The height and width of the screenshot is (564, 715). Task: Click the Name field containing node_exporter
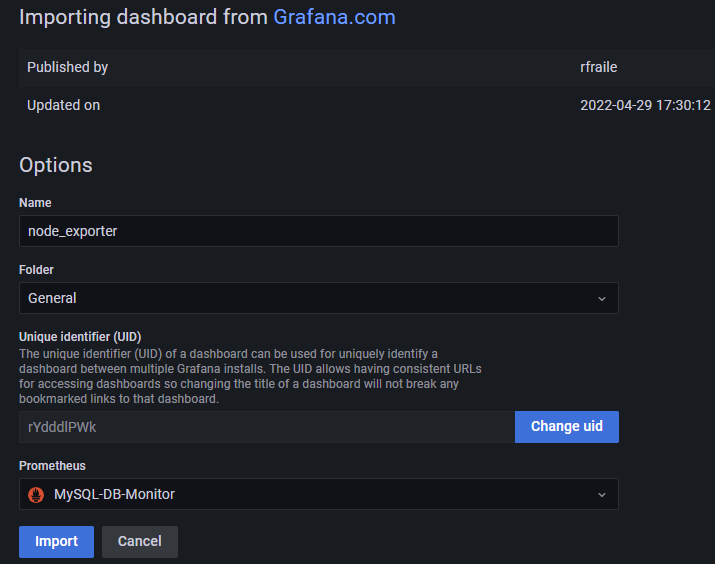[319, 231]
